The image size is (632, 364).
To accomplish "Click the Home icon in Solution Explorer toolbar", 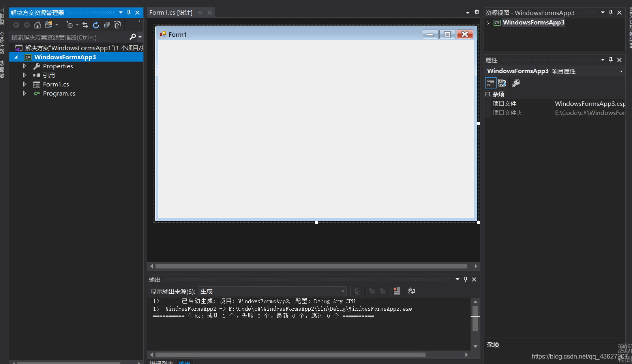I will (x=38, y=25).
